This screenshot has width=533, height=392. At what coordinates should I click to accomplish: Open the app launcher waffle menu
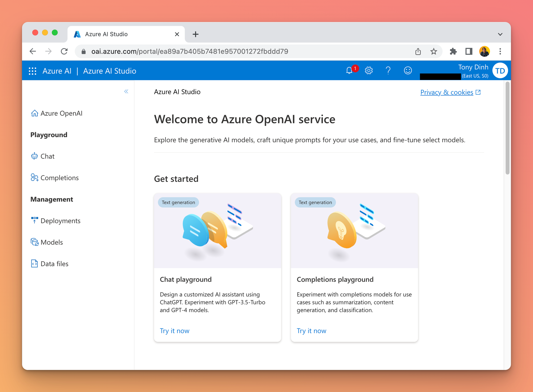coord(32,70)
